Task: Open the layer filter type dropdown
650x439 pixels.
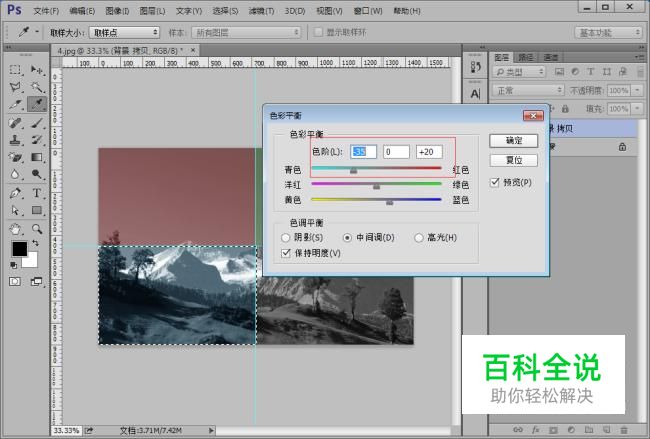Action: tap(519, 72)
